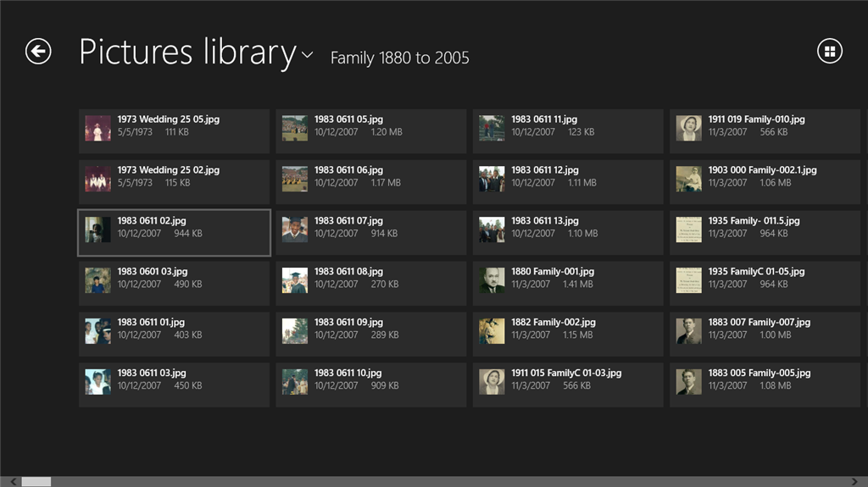Select thumbnail of 1983 0611 10.jpg

click(294, 382)
